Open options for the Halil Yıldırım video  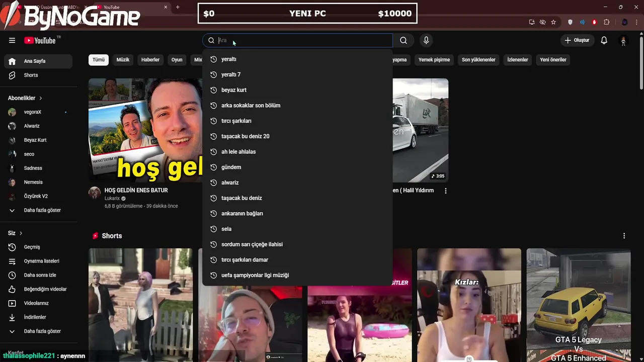tap(445, 191)
